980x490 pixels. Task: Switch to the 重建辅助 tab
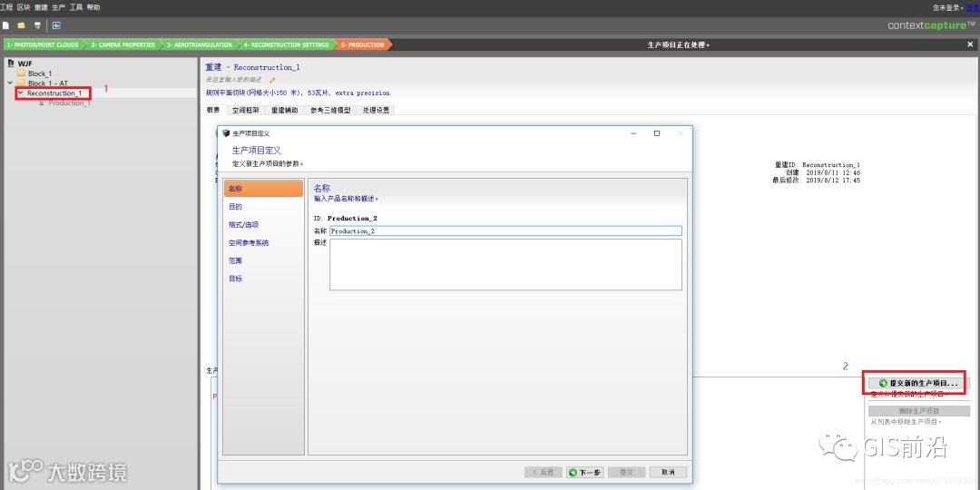(x=284, y=110)
